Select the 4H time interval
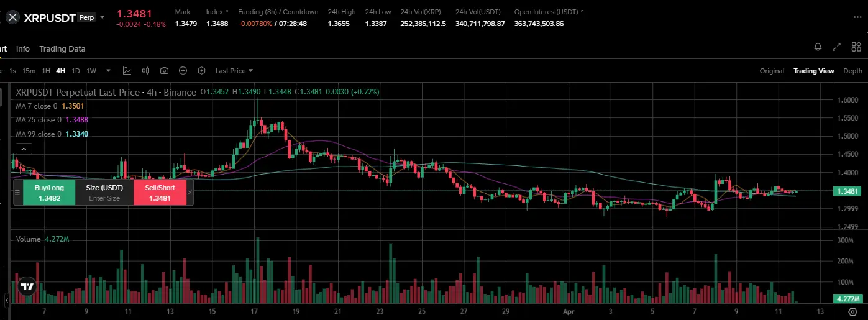This screenshot has height=320, width=868. (x=61, y=71)
